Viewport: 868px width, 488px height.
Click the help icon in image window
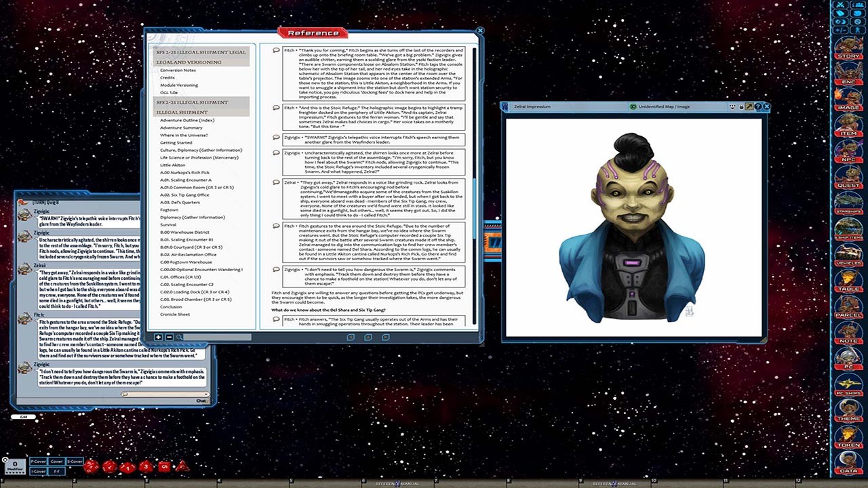click(x=757, y=106)
